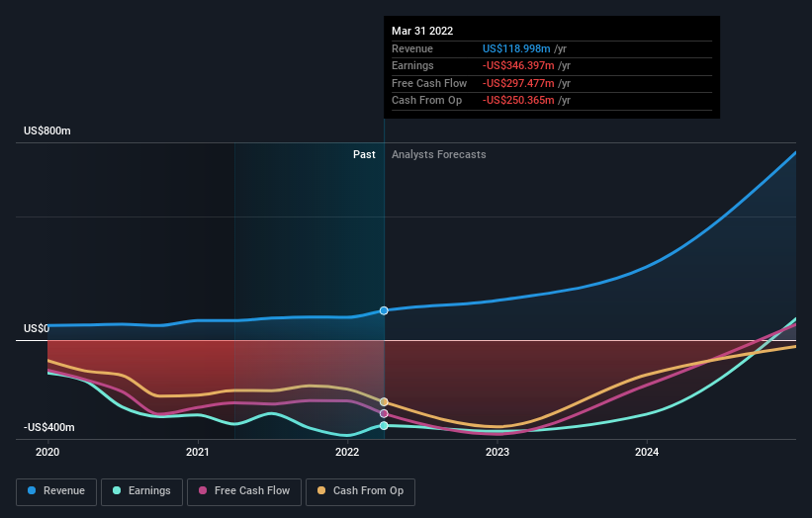Screen dimensions: 812x518
Task: Click the Past section label
Action: coord(364,155)
